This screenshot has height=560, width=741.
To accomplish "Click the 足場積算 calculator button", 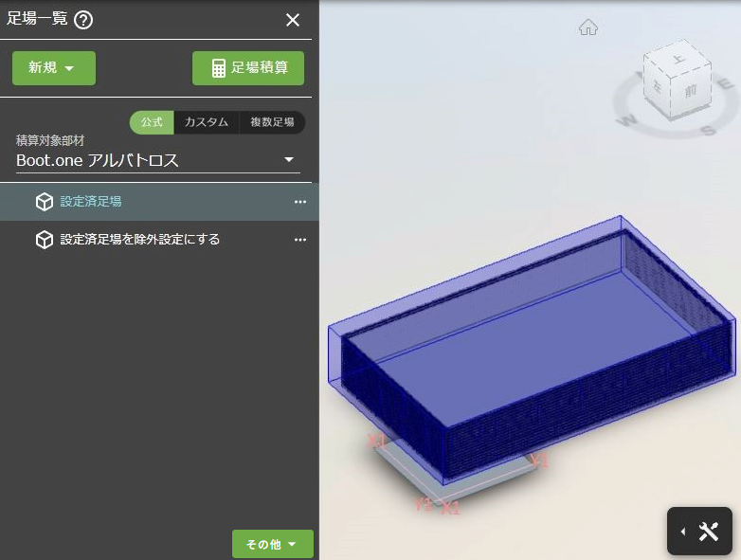I will tap(248, 68).
